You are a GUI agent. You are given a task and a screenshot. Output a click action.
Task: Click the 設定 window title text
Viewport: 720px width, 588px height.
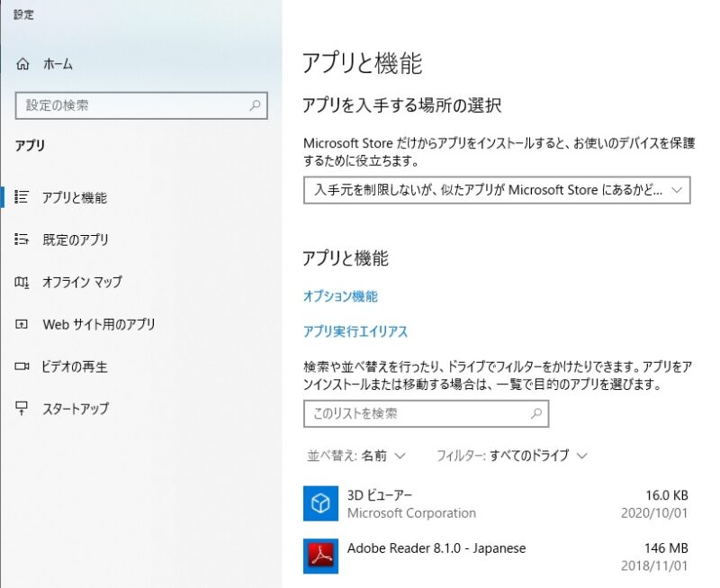pyautogui.click(x=23, y=14)
